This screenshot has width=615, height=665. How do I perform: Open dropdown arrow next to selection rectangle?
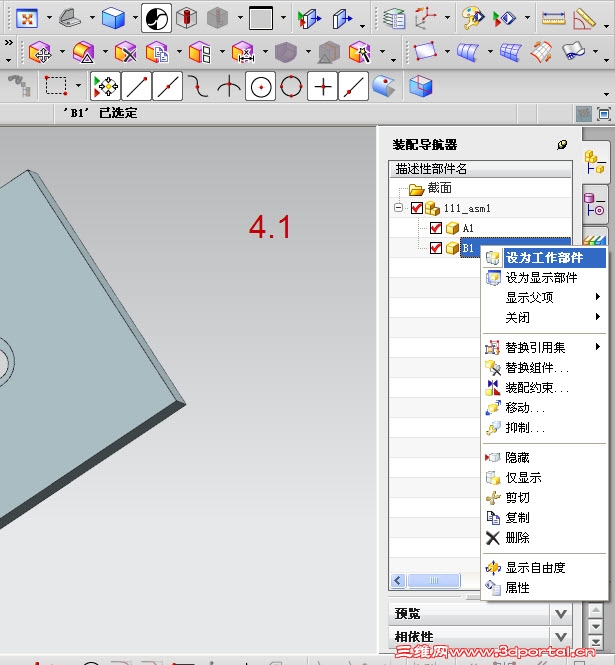coord(78,86)
